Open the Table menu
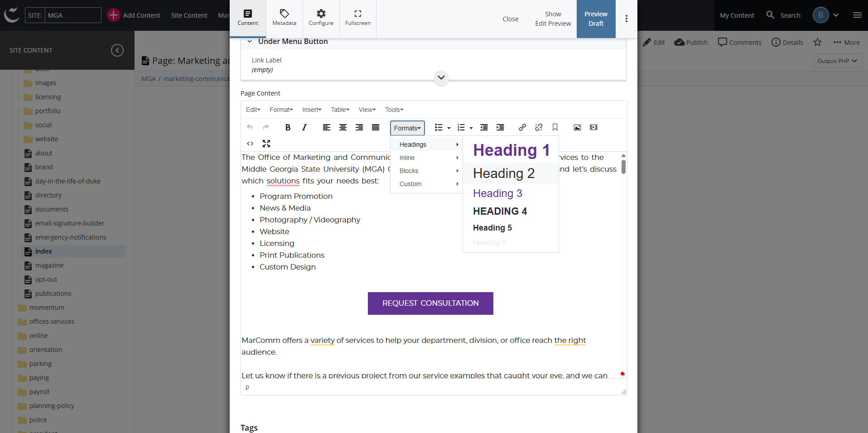868x433 pixels. tap(340, 110)
